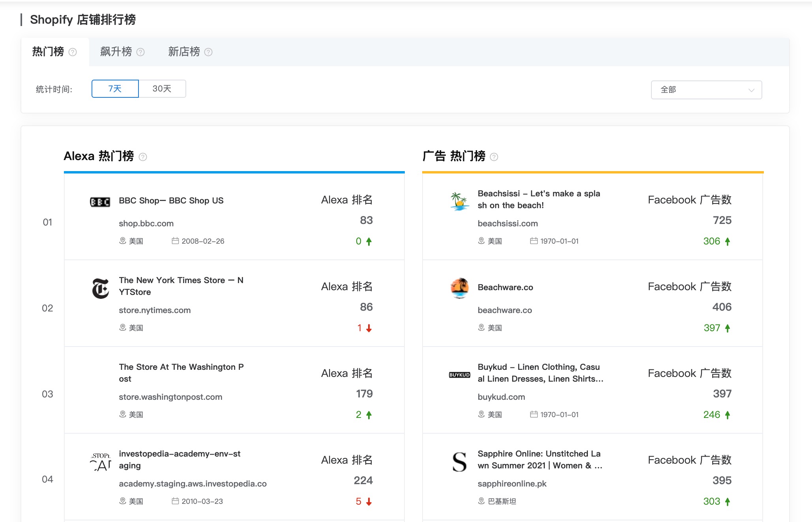Select the 30天 time range

coord(162,89)
